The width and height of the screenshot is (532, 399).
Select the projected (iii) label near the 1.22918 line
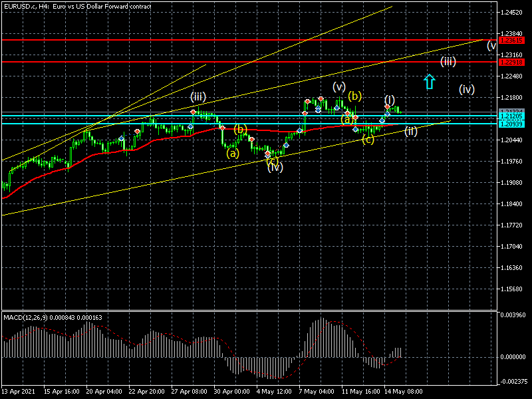(x=448, y=62)
